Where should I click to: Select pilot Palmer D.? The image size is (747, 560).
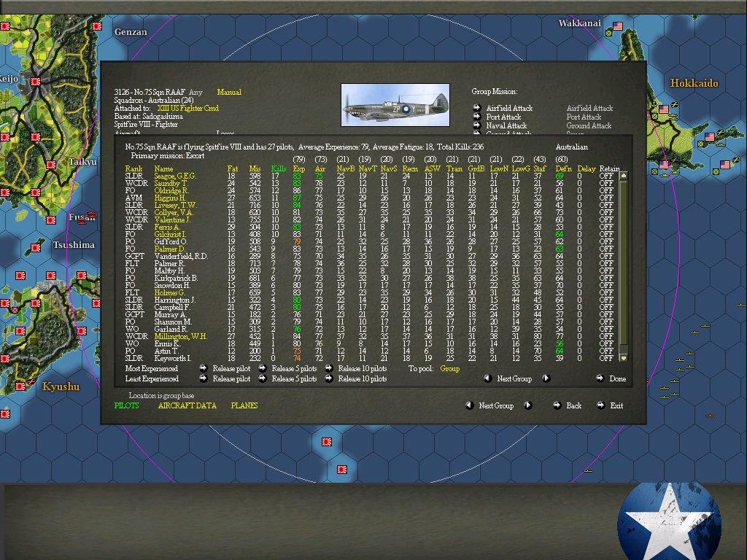169,249
